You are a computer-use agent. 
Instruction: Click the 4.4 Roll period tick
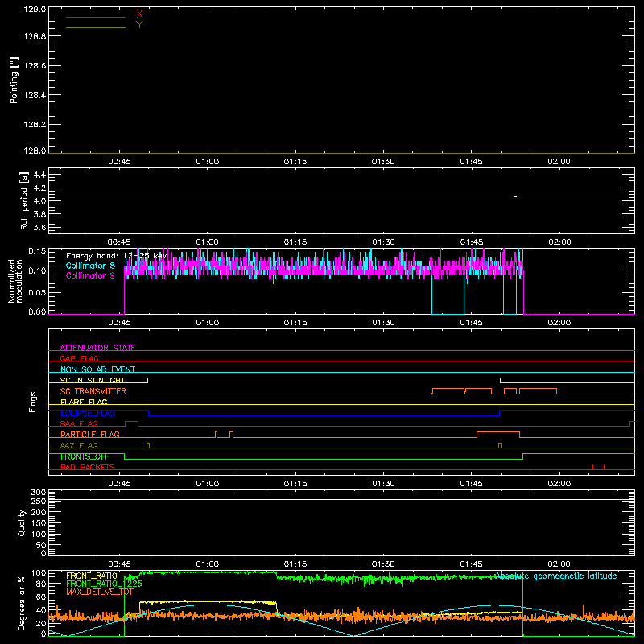[x=39, y=175]
